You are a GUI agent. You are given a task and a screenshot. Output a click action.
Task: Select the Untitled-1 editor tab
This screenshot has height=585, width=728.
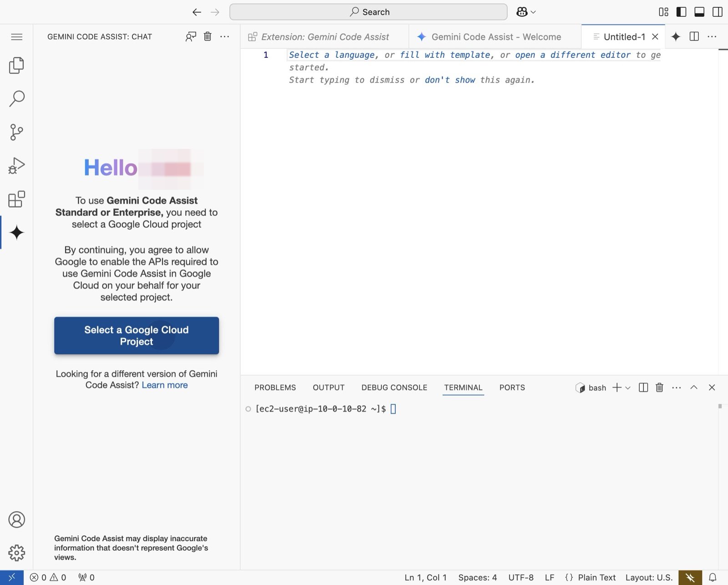tap(624, 37)
